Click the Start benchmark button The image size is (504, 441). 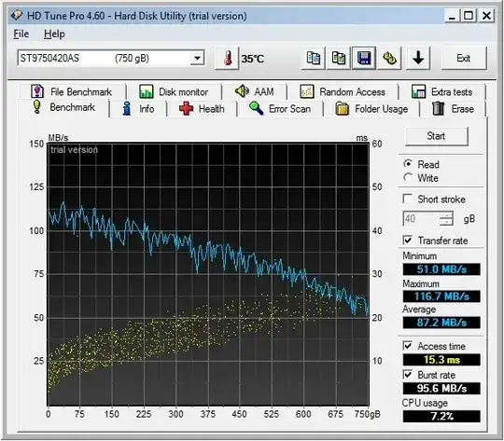pos(436,136)
